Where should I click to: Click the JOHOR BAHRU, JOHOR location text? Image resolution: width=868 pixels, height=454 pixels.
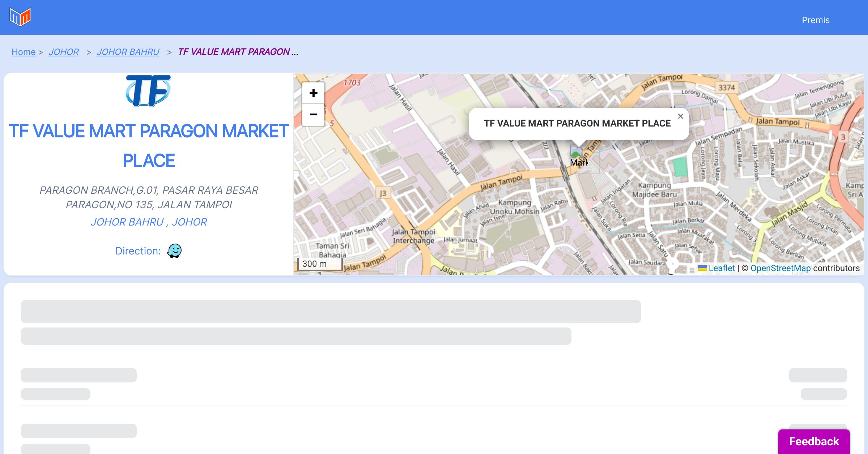[x=149, y=222]
